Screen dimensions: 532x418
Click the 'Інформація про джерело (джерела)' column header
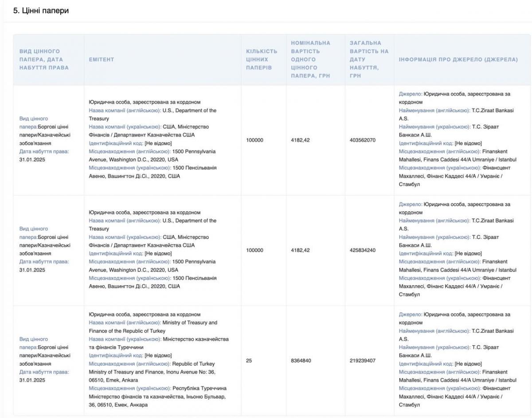click(458, 59)
